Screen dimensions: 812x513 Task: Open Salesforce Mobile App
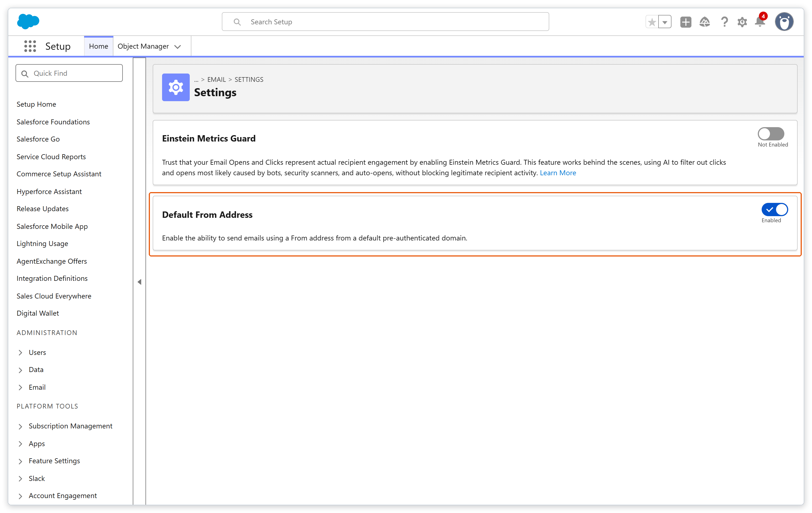pyautogui.click(x=52, y=226)
